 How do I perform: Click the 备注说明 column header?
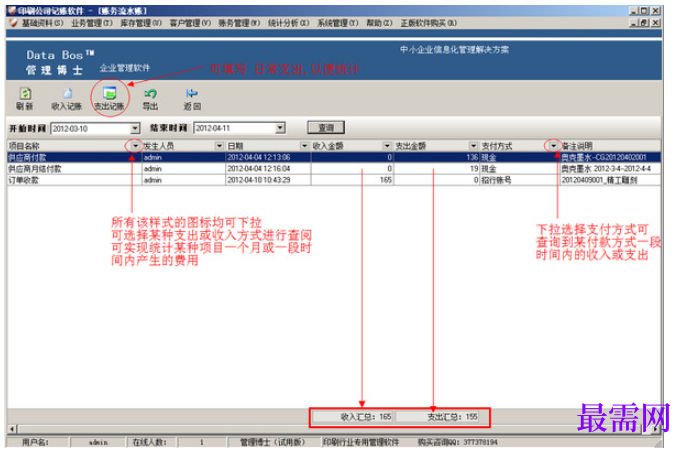pyautogui.click(x=610, y=146)
